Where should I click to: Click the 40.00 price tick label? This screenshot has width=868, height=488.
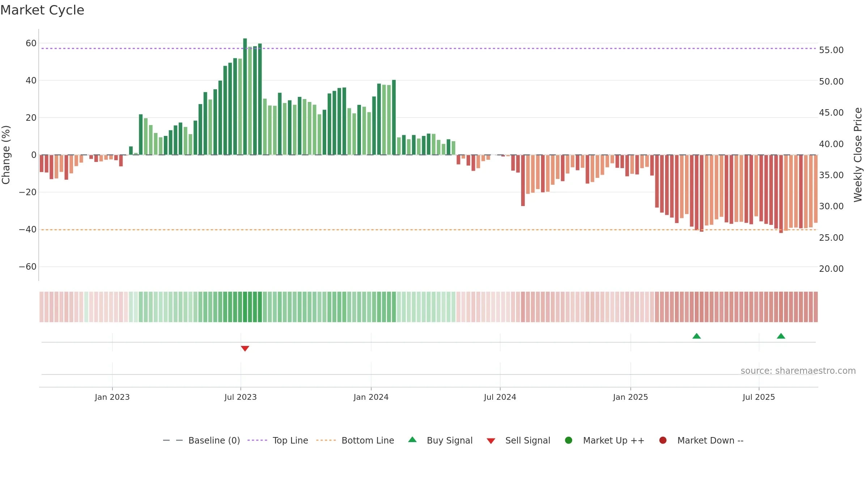tap(831, 144)
